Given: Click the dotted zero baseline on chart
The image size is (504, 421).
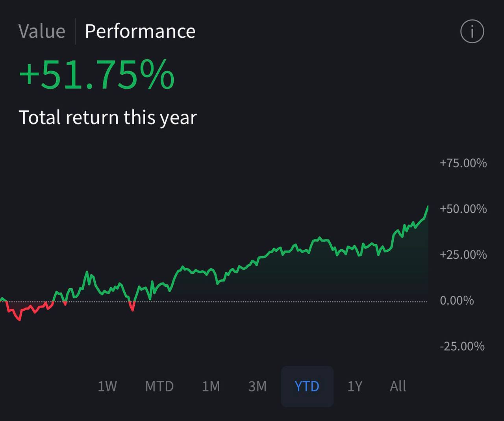Looking at the screenshot, I should [276, 302].
